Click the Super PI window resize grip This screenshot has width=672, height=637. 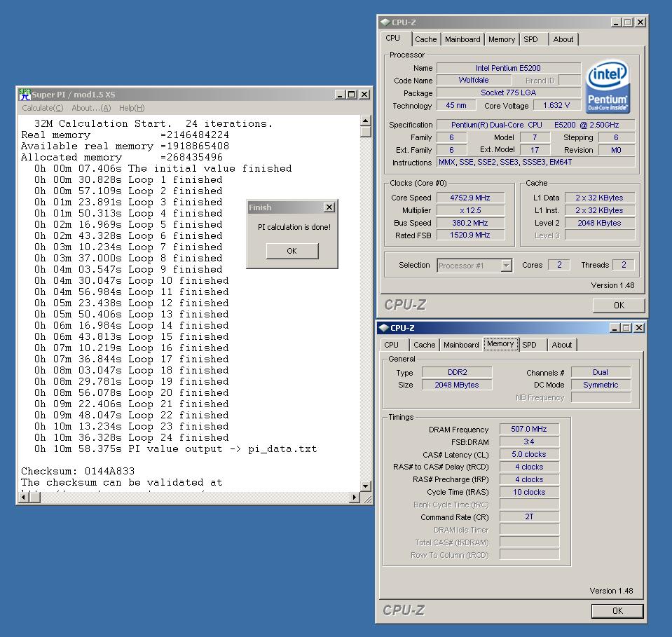367,498
